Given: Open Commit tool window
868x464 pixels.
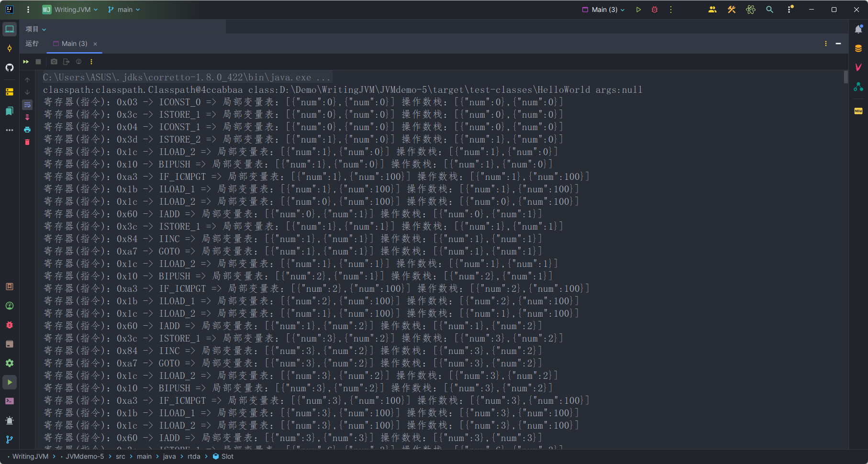Looking at the screenshot, I should point(10,48).
